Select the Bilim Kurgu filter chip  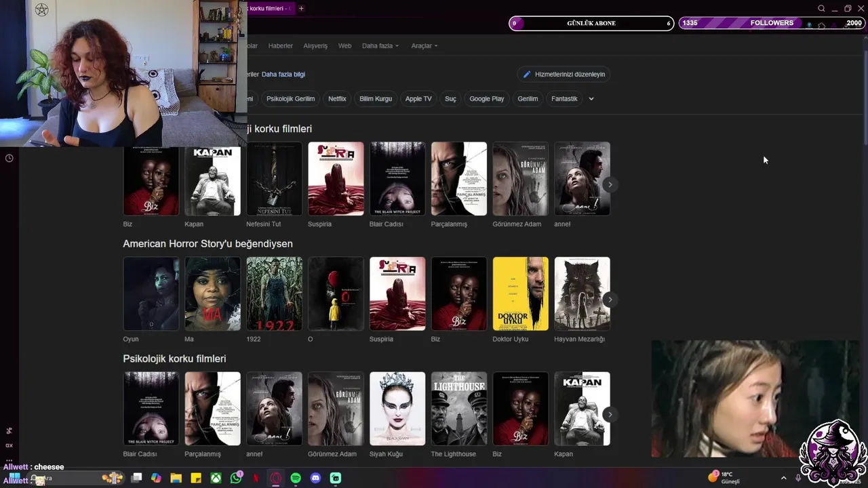click(x=376, y=99)
